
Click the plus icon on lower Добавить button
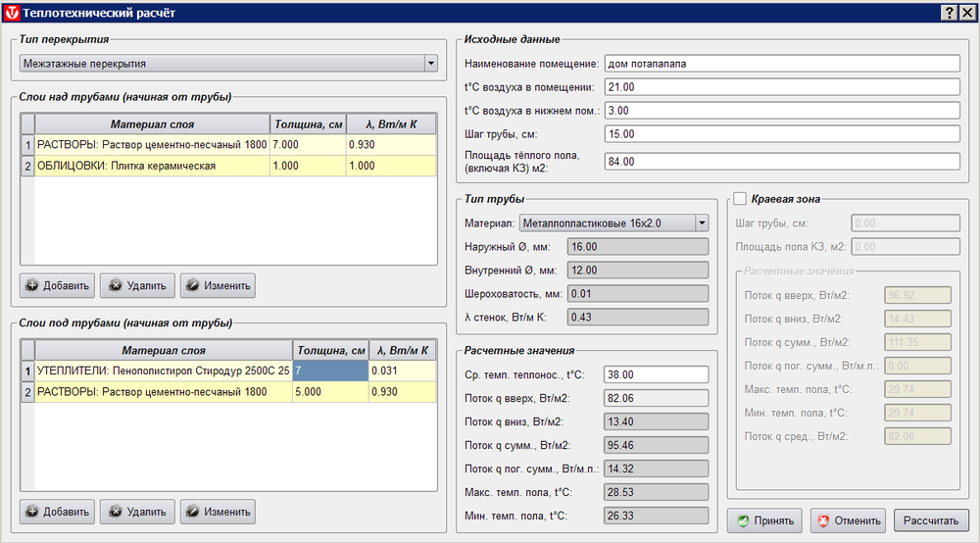[x=32, y=512]
